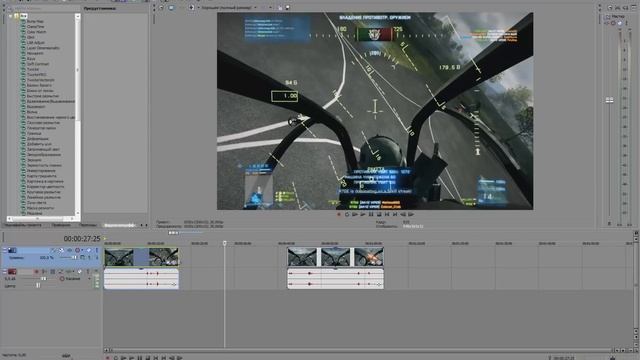This screenshot has height=360, width=640.
Task: Open Track FX on the audio track
Action: [53, 271]
